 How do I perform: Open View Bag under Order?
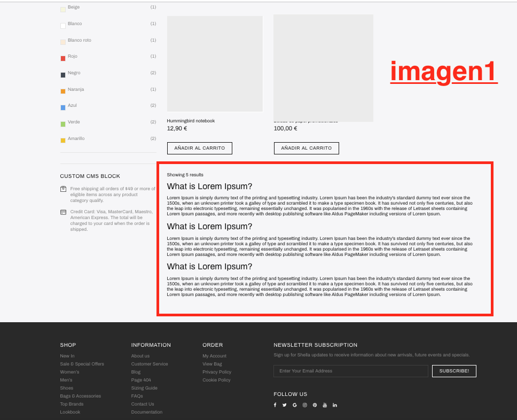tap(212, 364)
